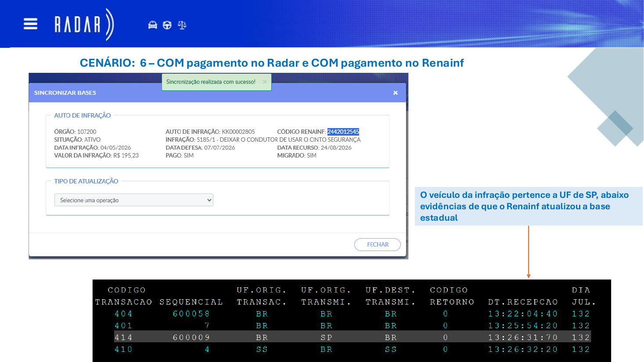Viewport: 644px width, 362px height.
Task: Close the Sincronizar Bases dialog
Action: point(396,93)
